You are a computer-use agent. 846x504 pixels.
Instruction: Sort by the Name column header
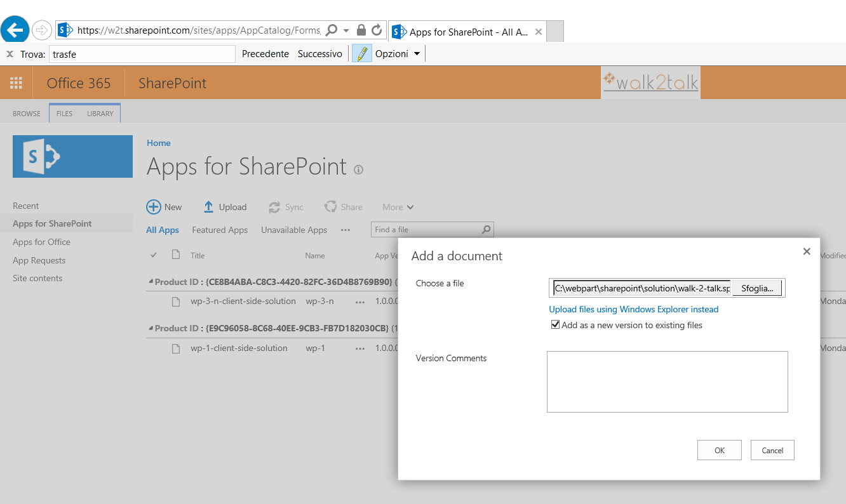[x=315, y=256]
